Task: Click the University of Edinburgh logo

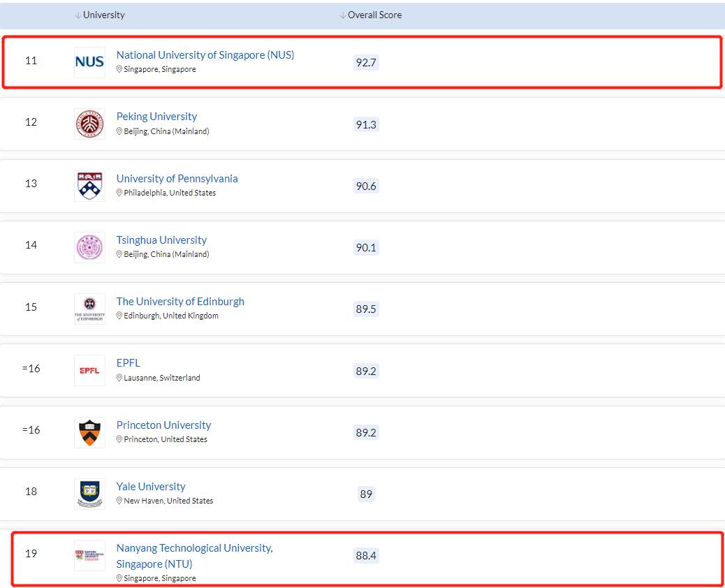Action: (x=89, y=309)
